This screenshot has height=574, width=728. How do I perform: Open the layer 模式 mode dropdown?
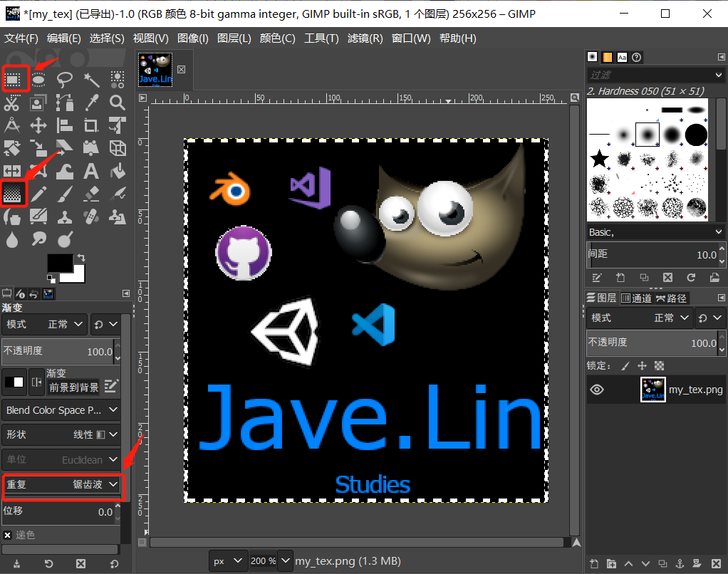(x=640, y=318)
